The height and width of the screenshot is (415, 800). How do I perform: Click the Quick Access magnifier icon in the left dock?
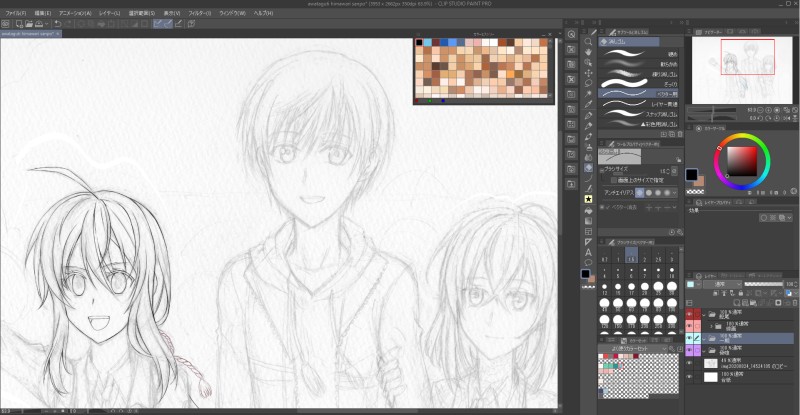tap(571, 34)
